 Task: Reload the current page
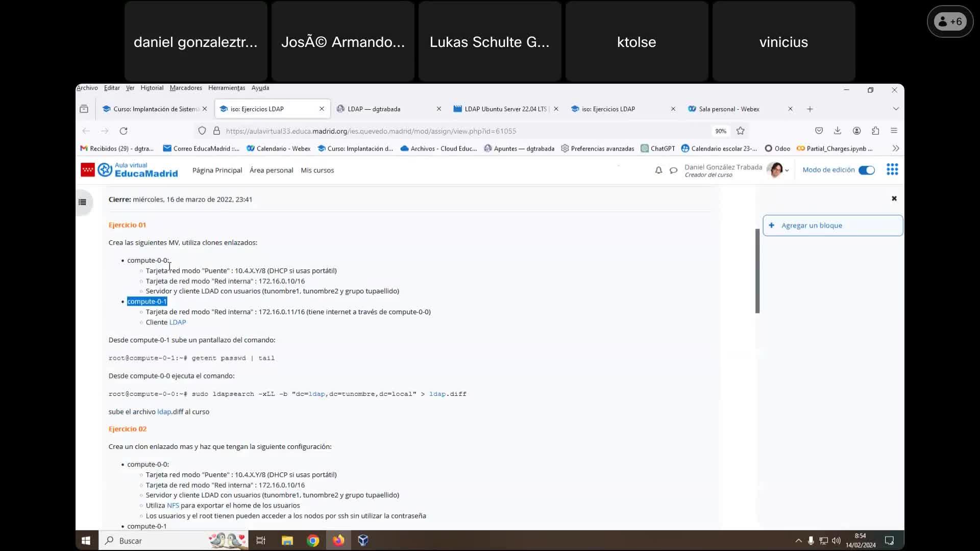pyautogui.click(x=124, y=131)
